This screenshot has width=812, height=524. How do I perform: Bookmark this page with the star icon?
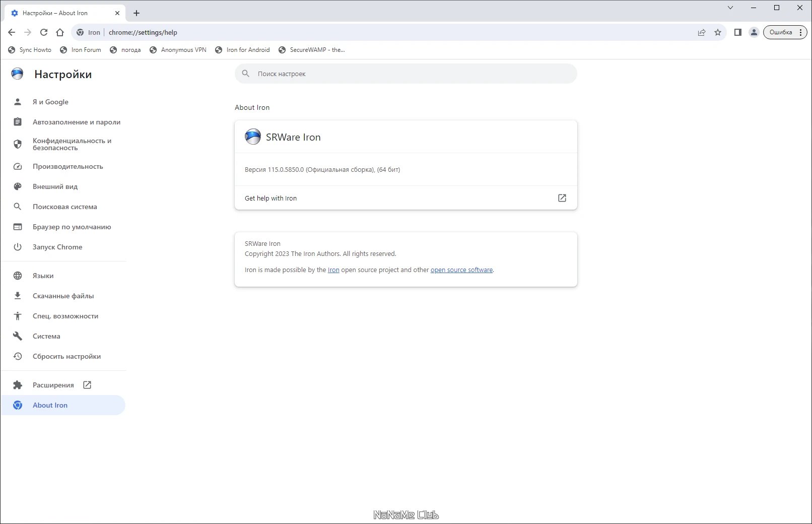click(x=718, y=32)
